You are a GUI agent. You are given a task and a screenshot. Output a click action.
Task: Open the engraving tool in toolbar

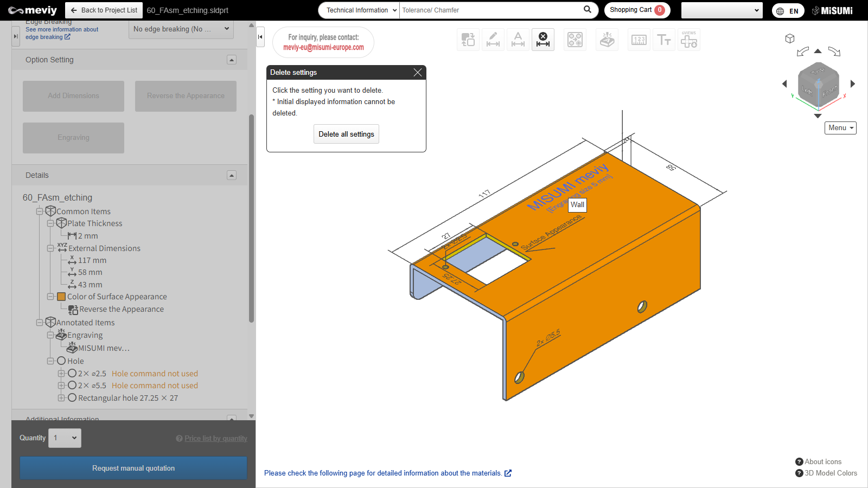[x=607, y=40]
